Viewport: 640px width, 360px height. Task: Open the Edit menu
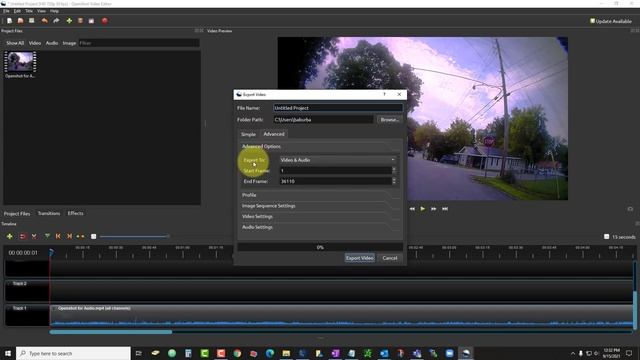[17, 11]
